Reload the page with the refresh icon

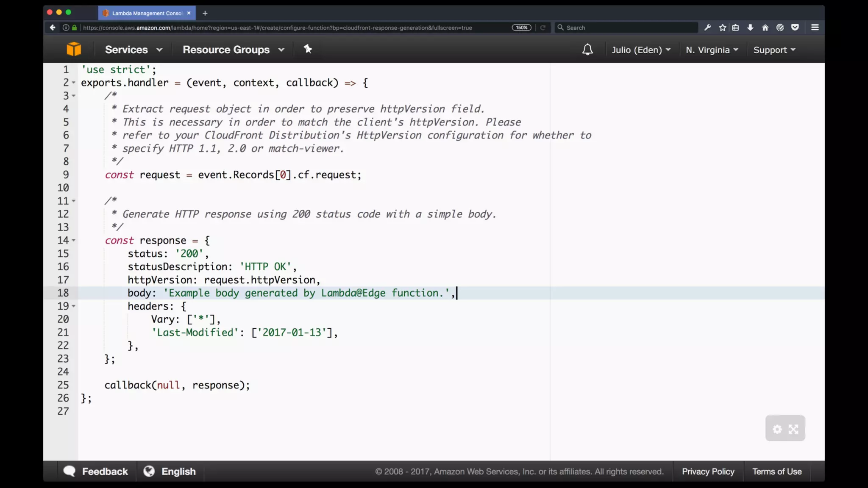click(542, 28)
